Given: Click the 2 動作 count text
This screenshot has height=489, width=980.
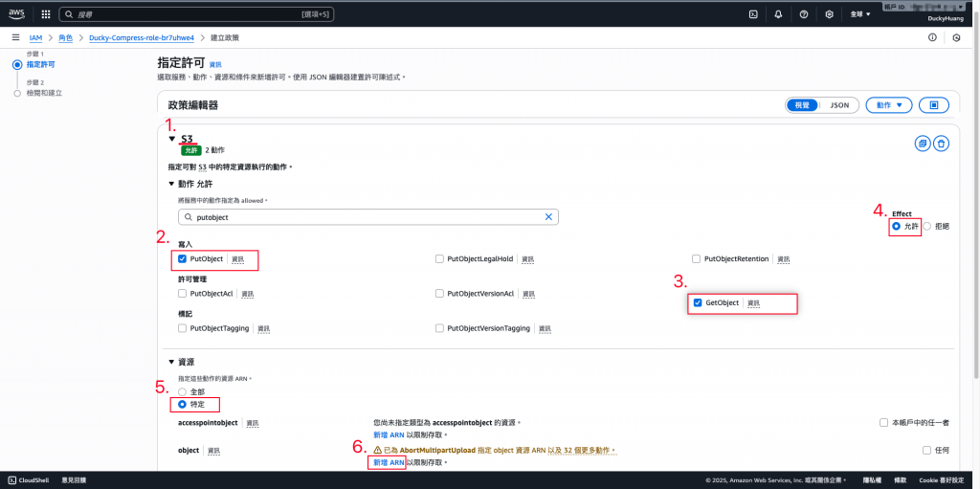Looking at the screenshot, I should [x=214, y=150].
